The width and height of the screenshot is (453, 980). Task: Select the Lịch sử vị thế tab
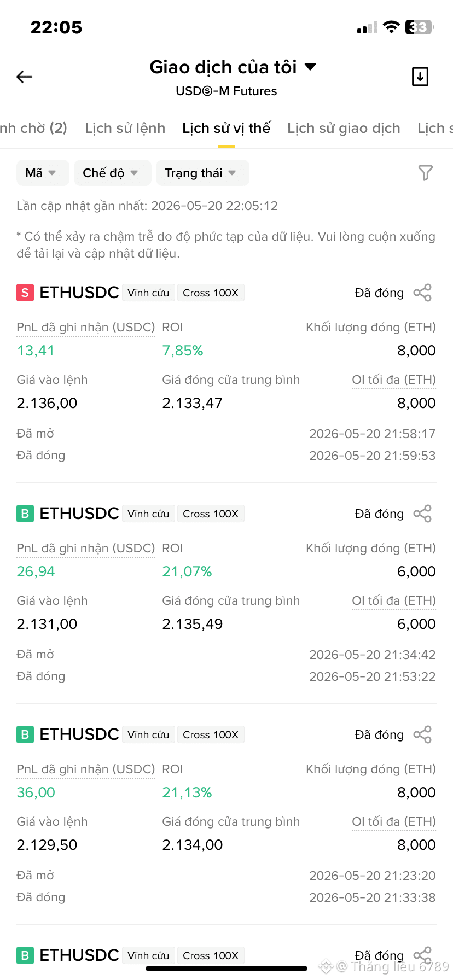226,128
